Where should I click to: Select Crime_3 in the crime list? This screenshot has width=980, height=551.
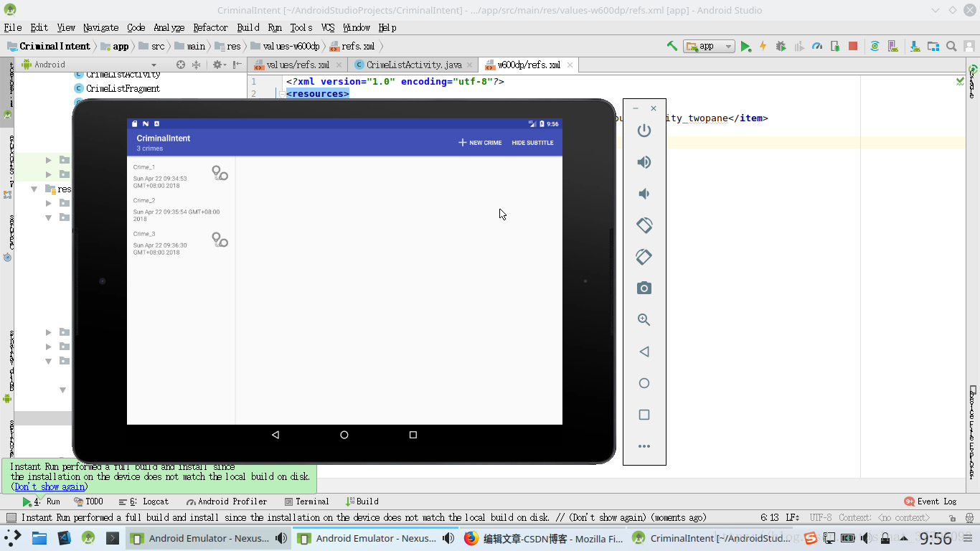click(x=181, y=243)
